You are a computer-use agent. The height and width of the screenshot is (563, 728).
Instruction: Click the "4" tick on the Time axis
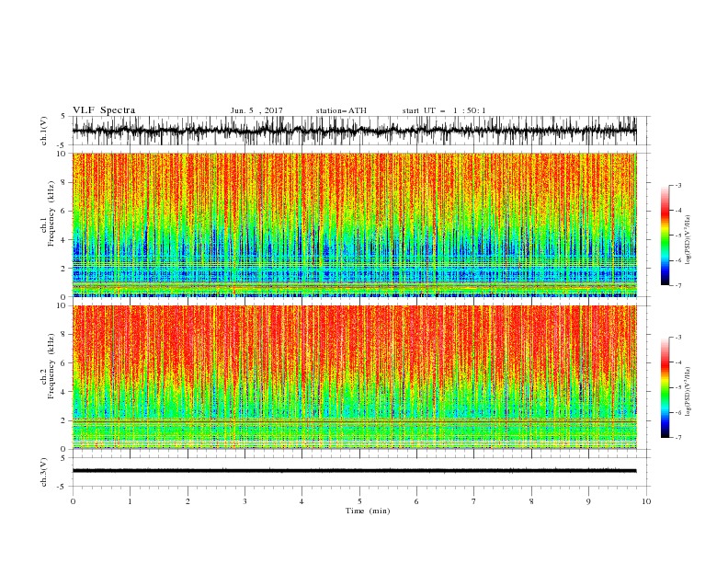click(301, 501)
